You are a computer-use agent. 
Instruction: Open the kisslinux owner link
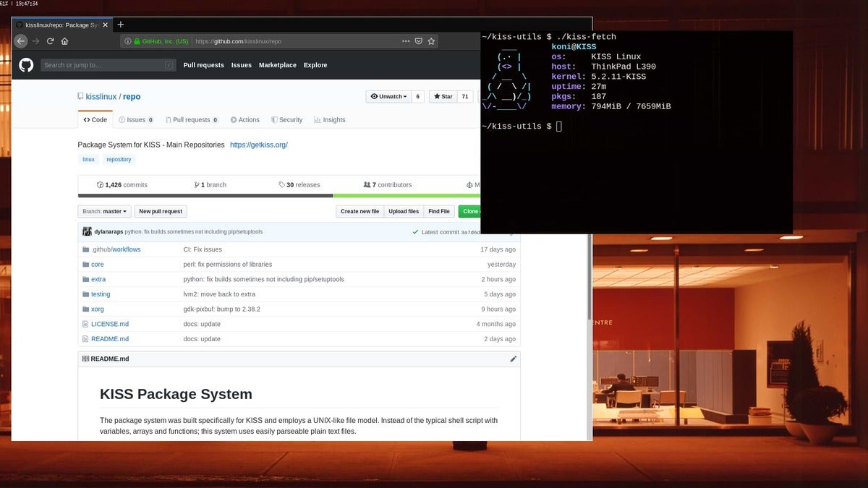[101, 97]
